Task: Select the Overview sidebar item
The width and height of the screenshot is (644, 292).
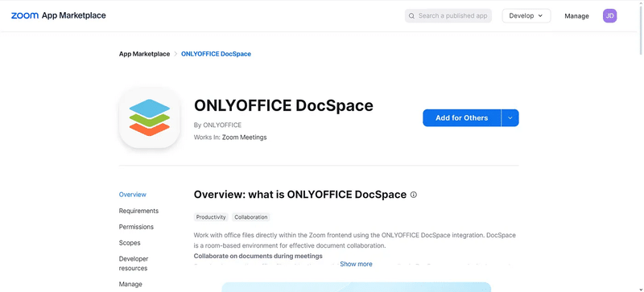Action: point(133,195)
